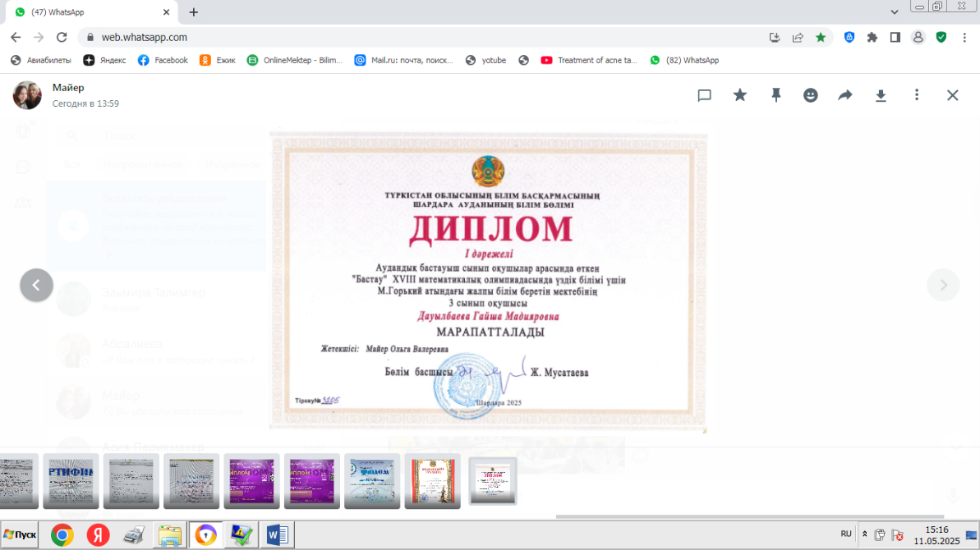View site info padlock icon

90,38
